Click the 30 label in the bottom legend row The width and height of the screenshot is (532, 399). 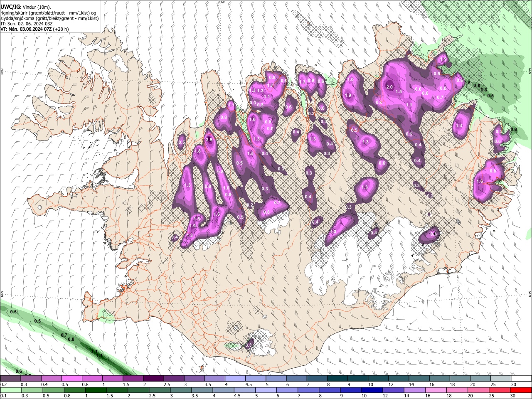pos(514,396)
